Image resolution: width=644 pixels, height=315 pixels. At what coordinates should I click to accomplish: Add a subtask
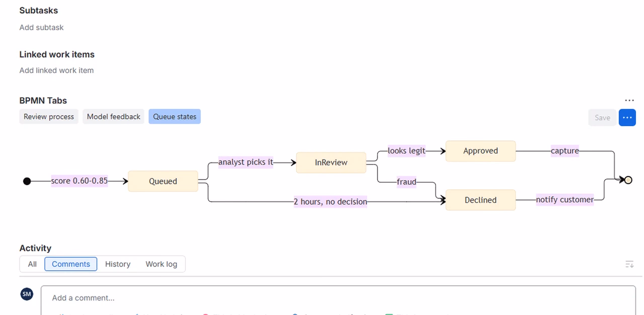[41, 28]
